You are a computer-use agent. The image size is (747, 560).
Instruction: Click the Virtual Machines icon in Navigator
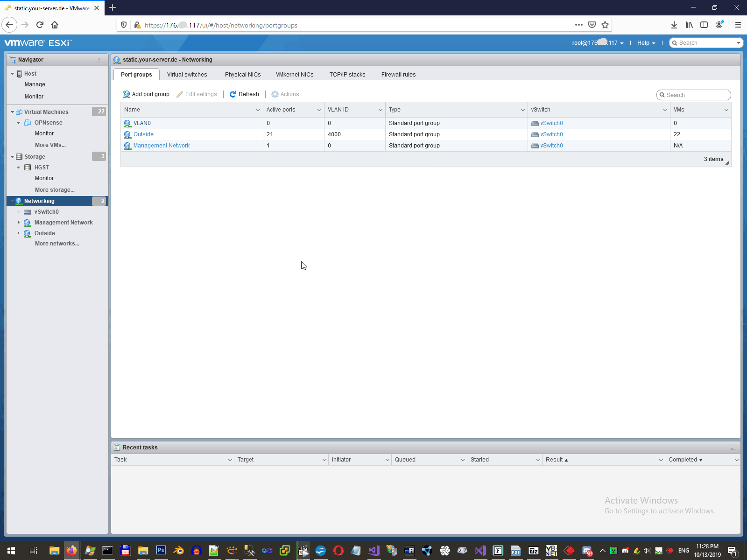[19, 112]
